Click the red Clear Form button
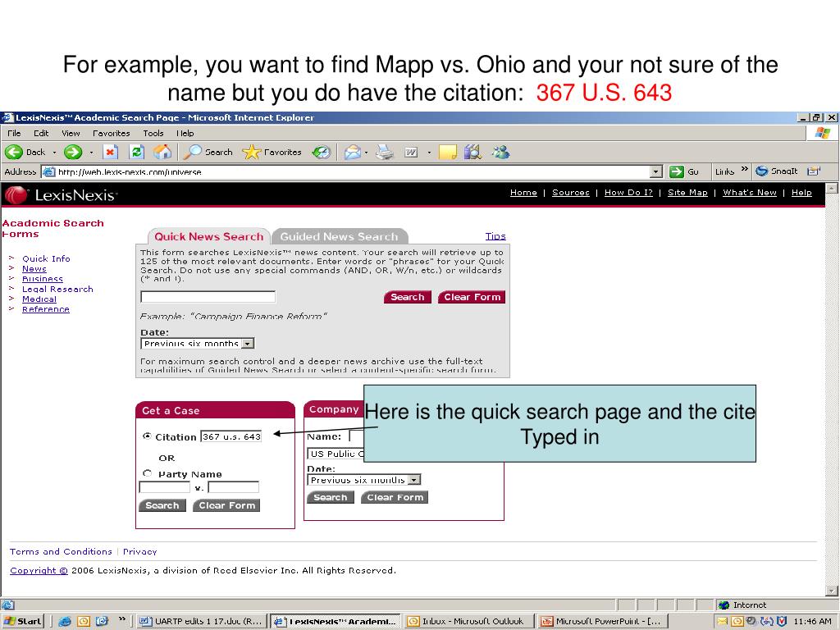Image resolution: width=840 pixels, height=630 pixels. (x=472, y=297)
